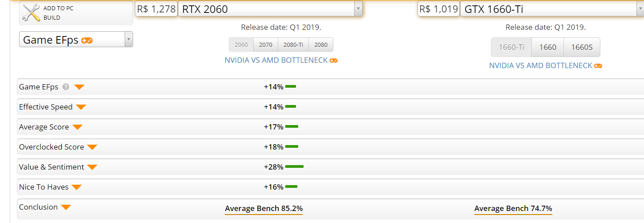
Task: Click the ADD TO PC BUILD button
Action: [76, 13]
